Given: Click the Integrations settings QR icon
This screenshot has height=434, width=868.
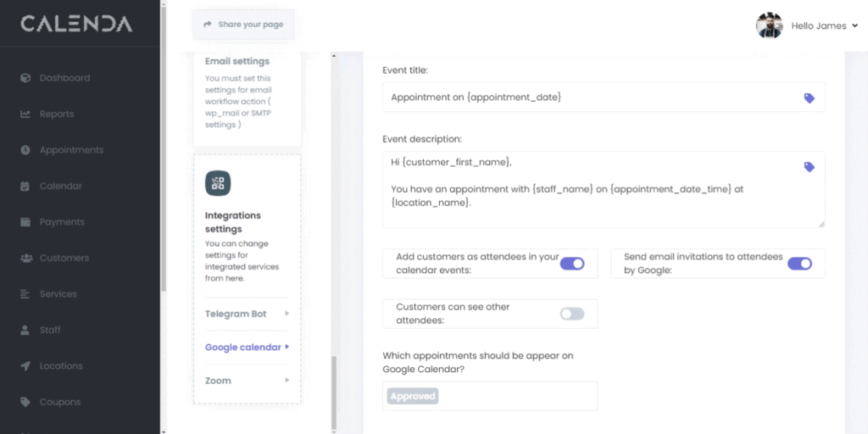Looking at the screenshot, I should [218, 183].
